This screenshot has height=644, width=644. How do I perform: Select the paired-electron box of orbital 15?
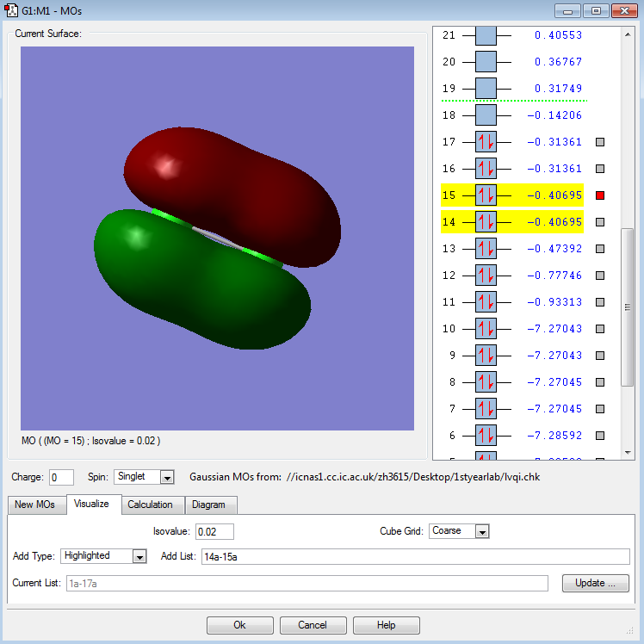486,195
